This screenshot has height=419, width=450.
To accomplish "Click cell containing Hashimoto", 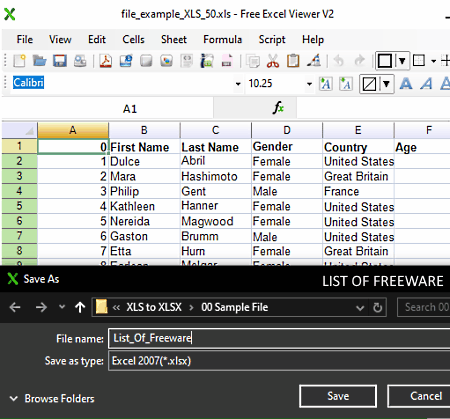I will [215, 176].
